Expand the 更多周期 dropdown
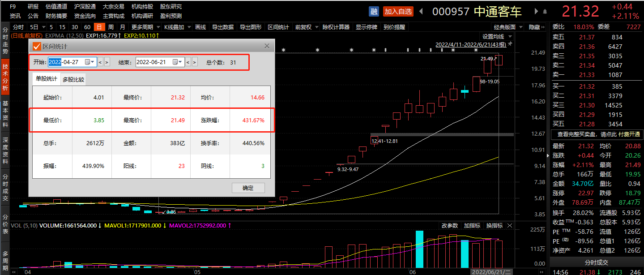Image resolution: width=644 pixels, height=275 pixels. [145, 27]
